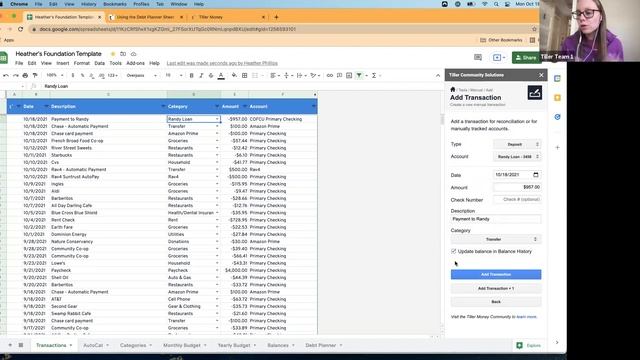Screen dimensions: 640x360
Task: Open the File menu in Sheets
Action: point(19,63)
